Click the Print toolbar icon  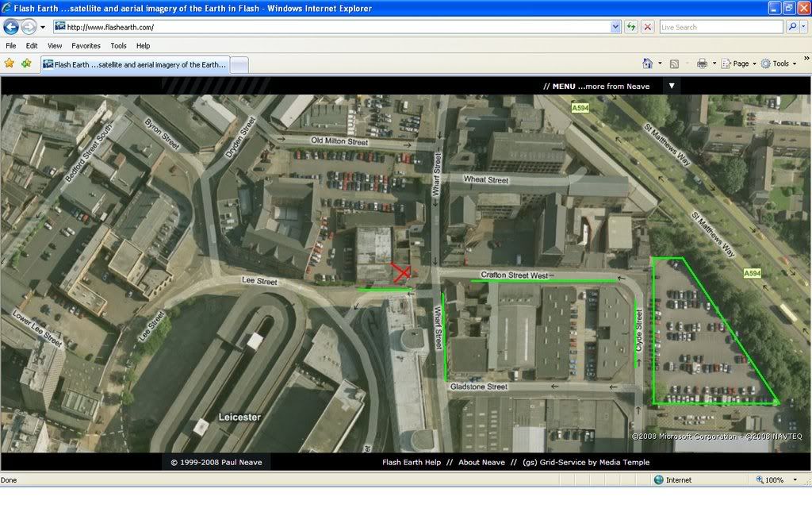point(702,63)
